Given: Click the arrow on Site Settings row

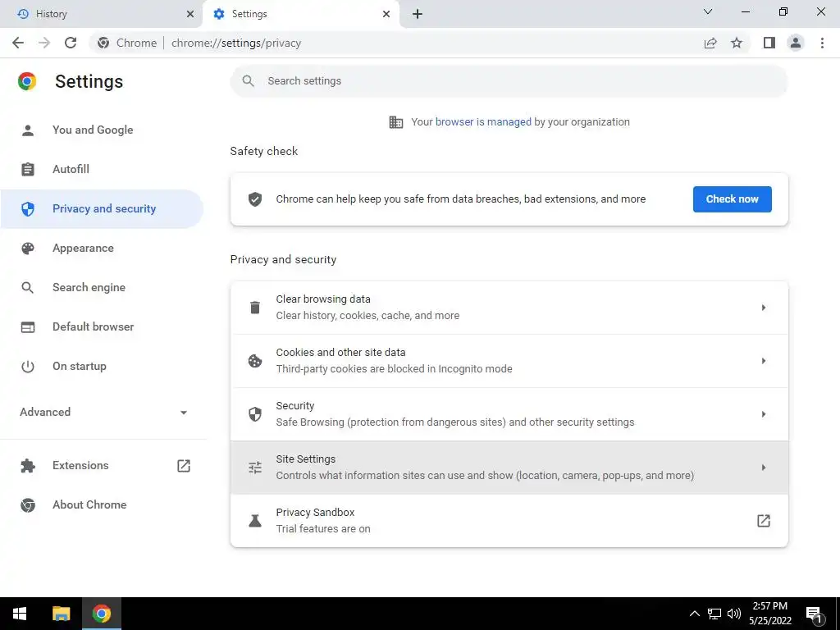Looking at the screenshot, I should click(764, 468).
